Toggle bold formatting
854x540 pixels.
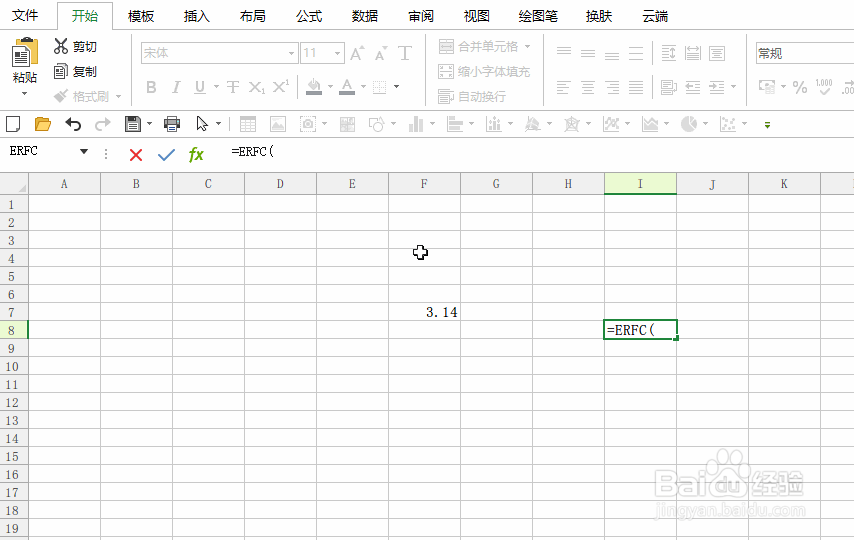click(x=151, y=87)
